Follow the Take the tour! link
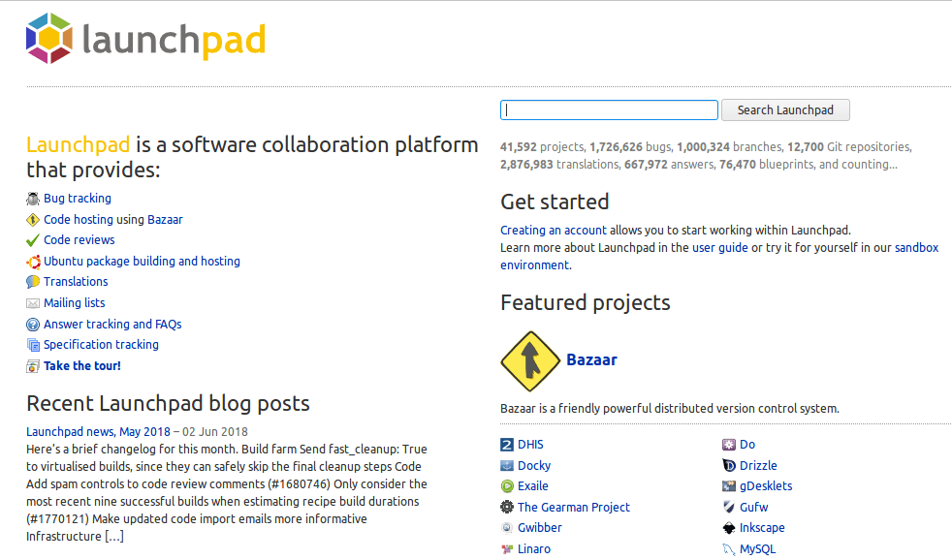 82,366
